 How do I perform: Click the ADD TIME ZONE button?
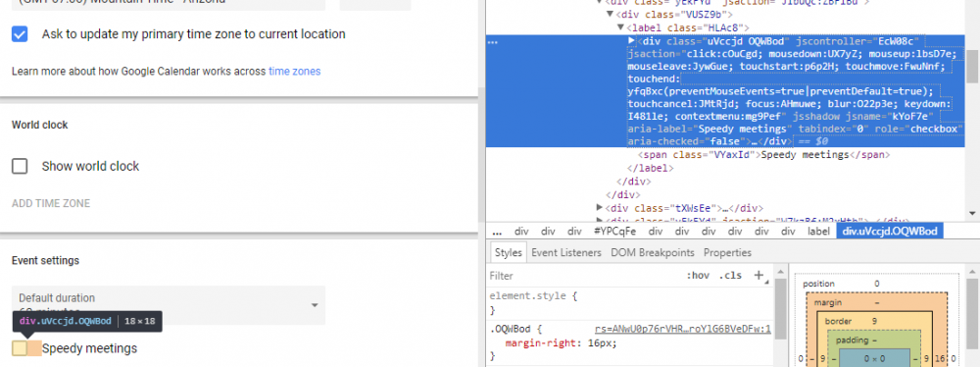(x=51, y=203)
